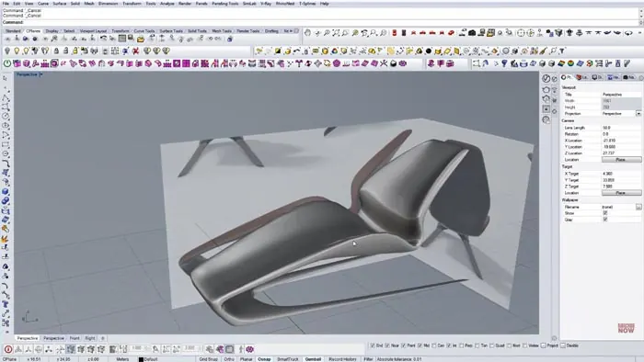Click the open folder icon
644x362 pixels.
click(141, 39)
